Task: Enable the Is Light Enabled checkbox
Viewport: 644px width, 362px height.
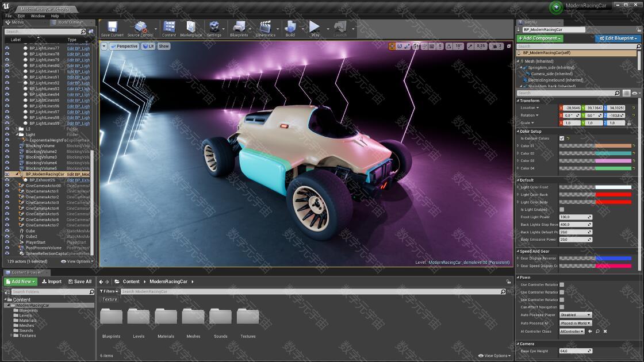Action: click(x=562, y=210)
